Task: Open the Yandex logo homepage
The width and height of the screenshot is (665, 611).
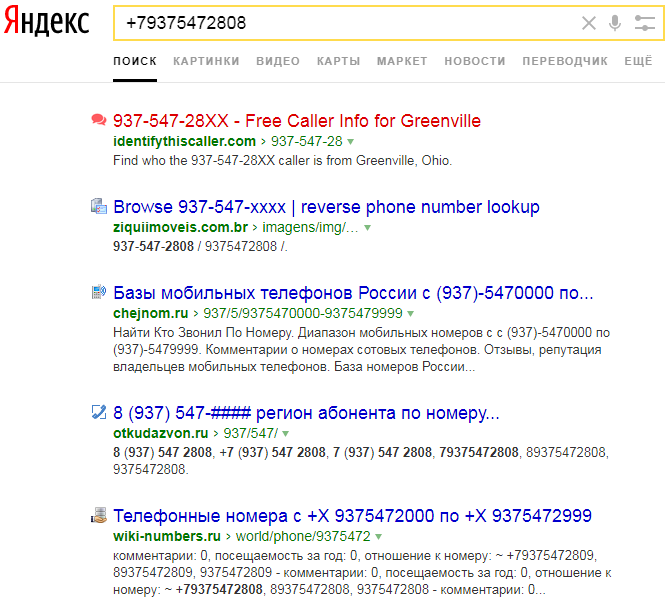Action: (x=47, y=21)
